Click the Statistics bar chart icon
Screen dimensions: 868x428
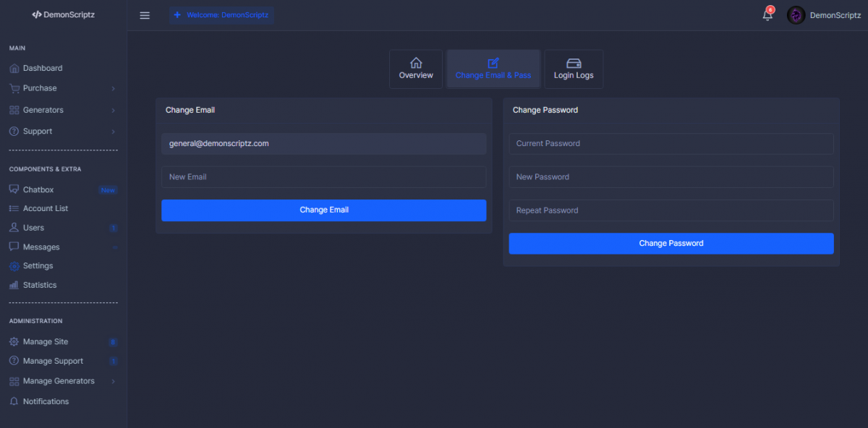pos(14,285)
